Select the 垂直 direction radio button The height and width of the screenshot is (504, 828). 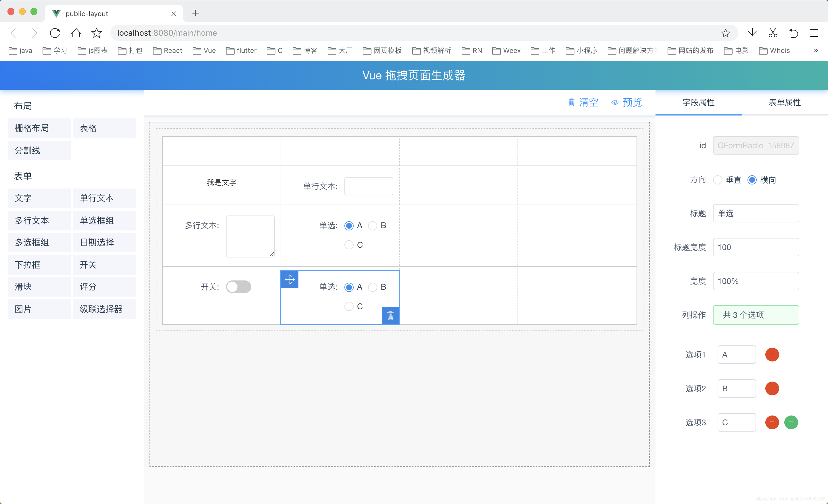tap(718, 180)
